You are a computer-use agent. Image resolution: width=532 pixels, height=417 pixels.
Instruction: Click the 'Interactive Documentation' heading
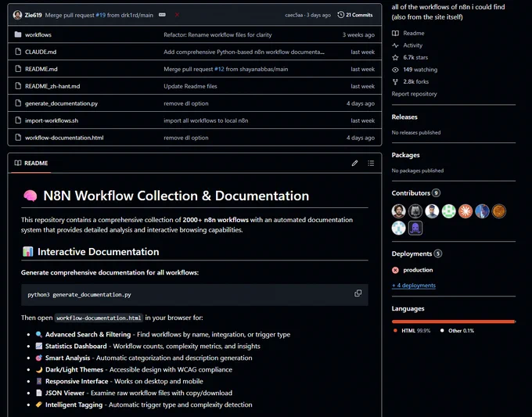point(98,252)
